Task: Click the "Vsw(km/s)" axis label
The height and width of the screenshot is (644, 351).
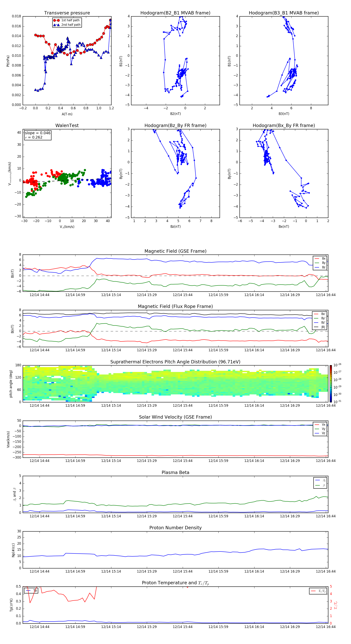Action: pos(8,439)
